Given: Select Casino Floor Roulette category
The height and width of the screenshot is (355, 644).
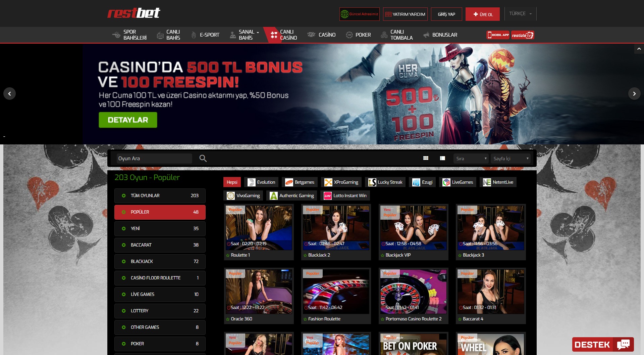Looking at the screenshot, I should (x=160, y=278).
